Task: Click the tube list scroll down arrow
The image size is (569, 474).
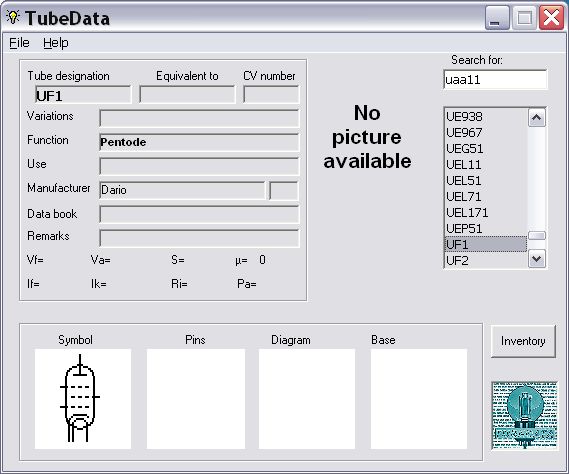Action: tap(537, 259)
